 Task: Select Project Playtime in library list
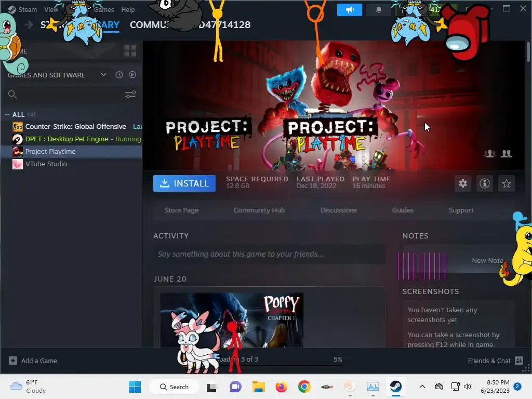pos(71,151)
